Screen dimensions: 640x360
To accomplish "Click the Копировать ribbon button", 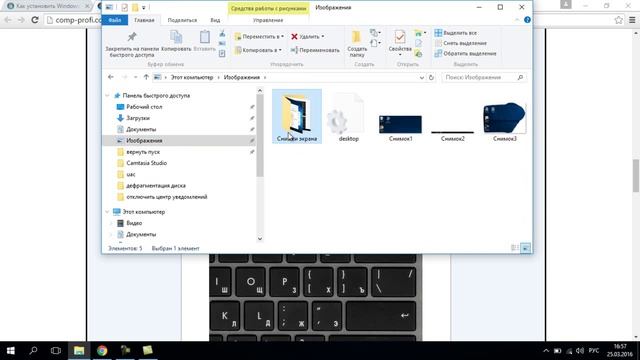I will click(176, 41).
